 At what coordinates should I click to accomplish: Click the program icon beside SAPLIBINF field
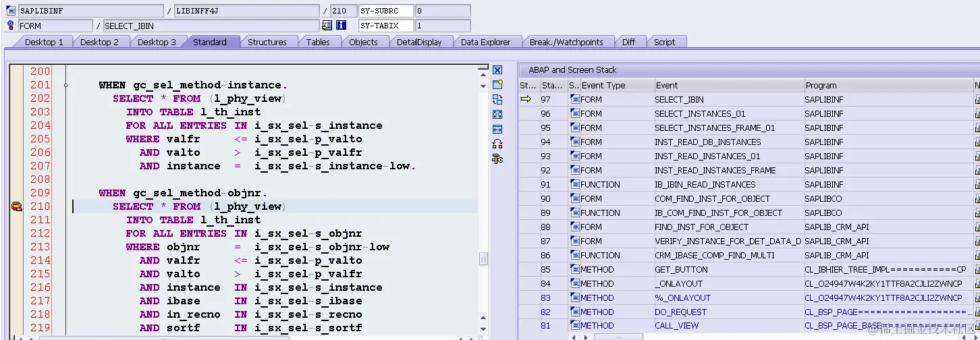point(10,11)
